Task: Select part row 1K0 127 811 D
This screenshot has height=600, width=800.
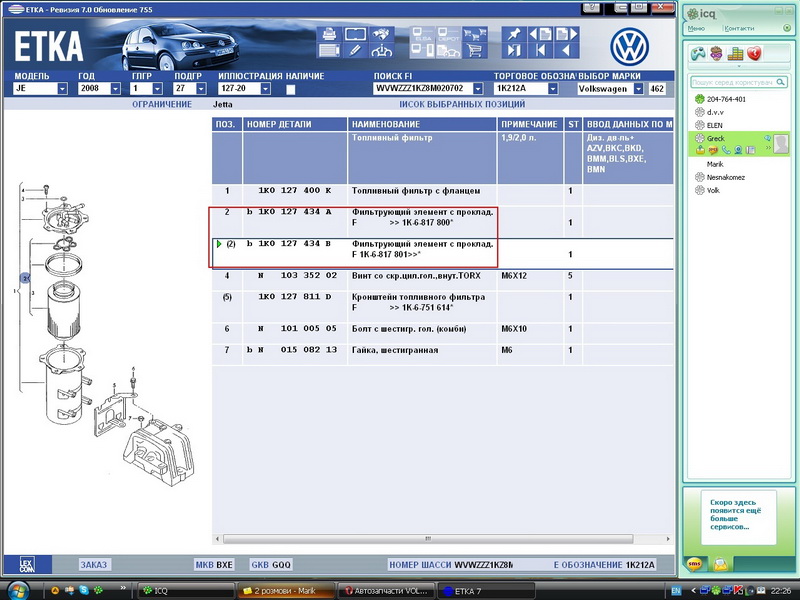Action: tap(442, 307)
